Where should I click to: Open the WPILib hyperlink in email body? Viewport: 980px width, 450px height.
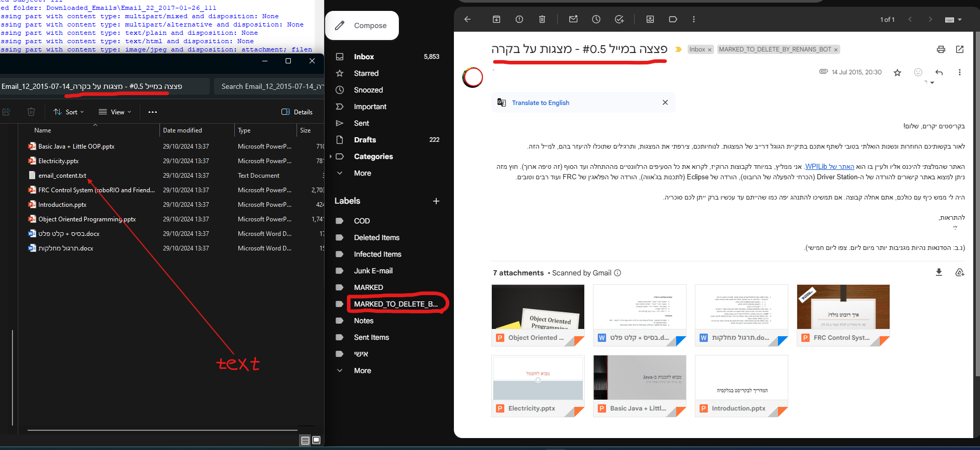pyautogui.click(x=829, y=167)
